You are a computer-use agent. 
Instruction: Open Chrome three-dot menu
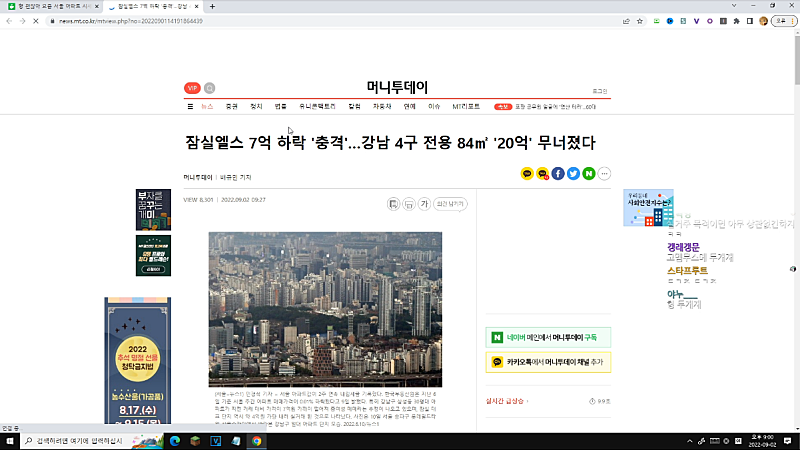(792, 21)
